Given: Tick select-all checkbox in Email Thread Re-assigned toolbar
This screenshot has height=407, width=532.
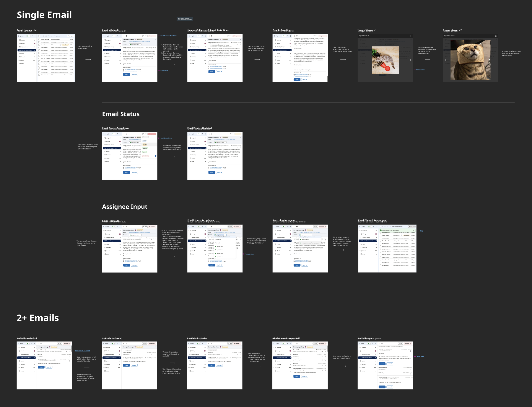Looking at the screenshot, I should tap(380, 227).
